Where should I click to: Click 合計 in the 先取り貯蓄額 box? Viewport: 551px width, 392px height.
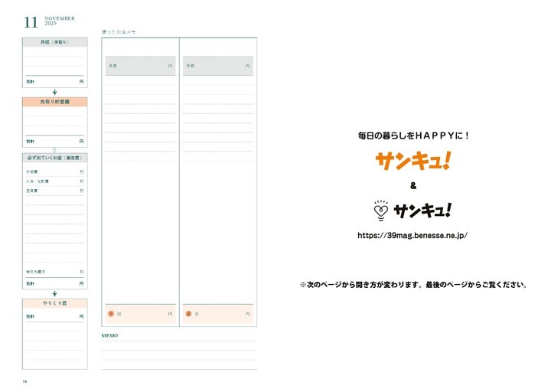click(x=30, y=142)
